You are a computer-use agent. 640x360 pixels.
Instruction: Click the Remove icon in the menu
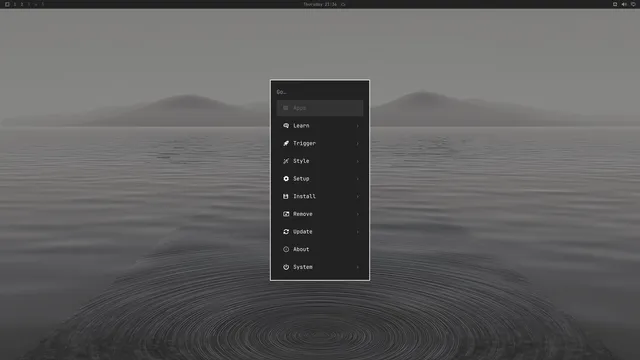(286, 214)
